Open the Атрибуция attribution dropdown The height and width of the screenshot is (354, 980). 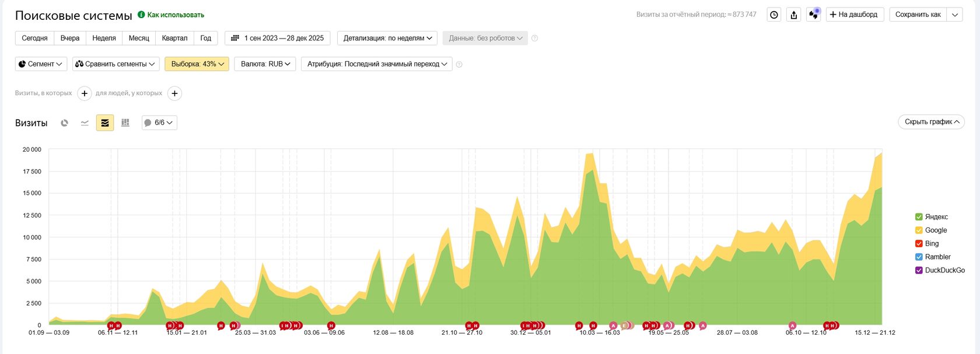tap(377, 64)
